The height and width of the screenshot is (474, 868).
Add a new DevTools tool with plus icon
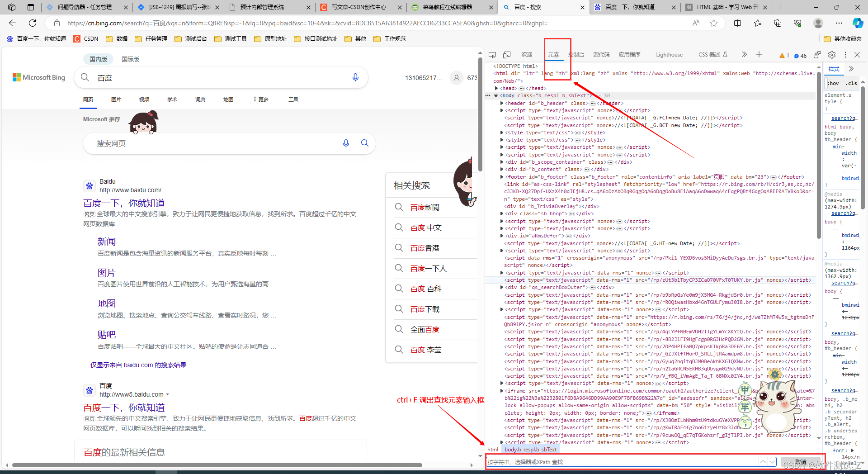coord(759,54)
